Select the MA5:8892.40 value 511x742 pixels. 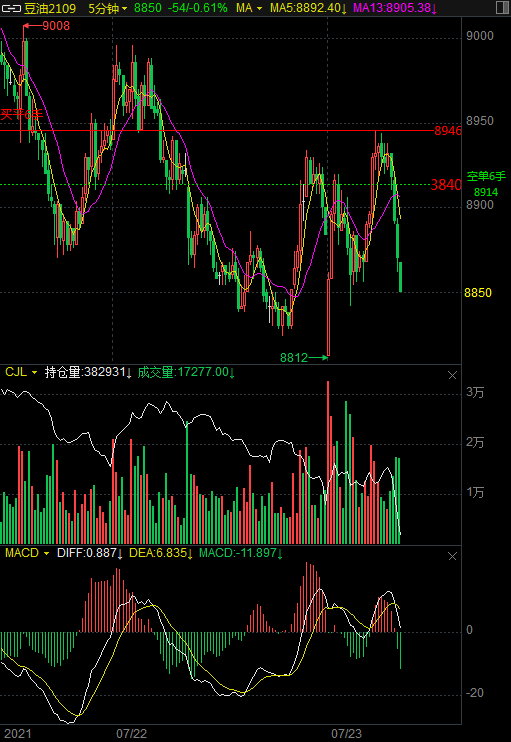(308, 8)
